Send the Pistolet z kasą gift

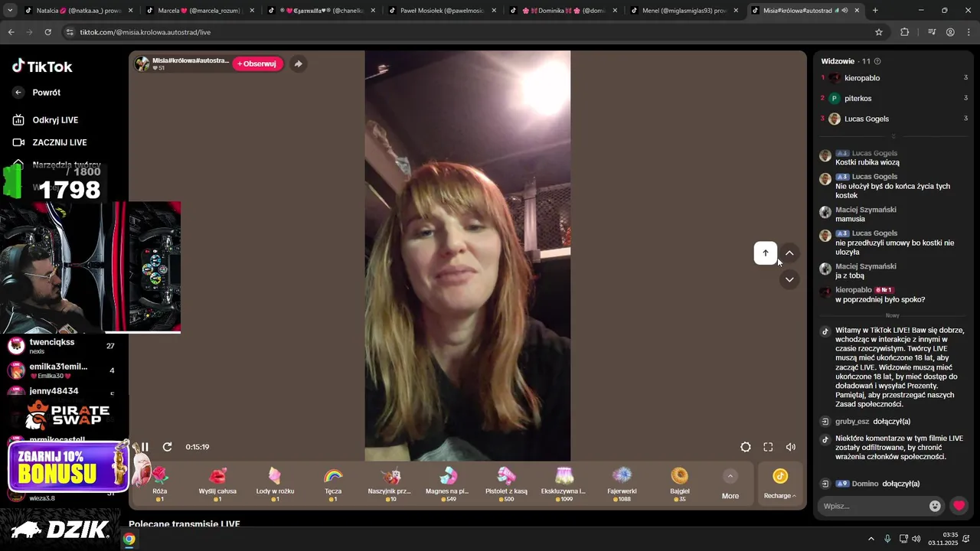pyautogui.click(x=506, y=484)
